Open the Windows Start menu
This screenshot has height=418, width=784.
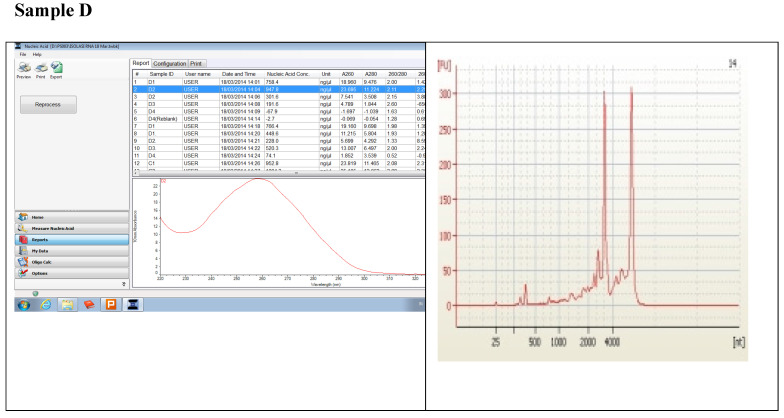pos(23,304)
